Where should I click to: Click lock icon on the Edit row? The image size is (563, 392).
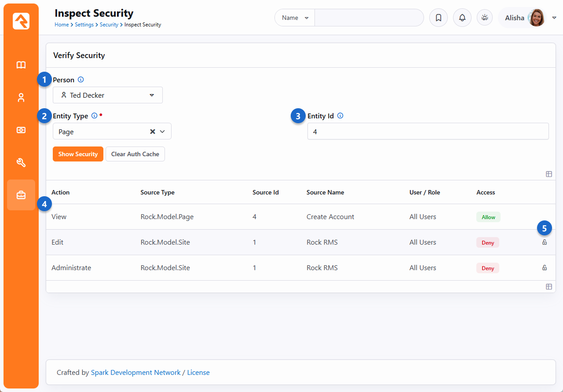[545, 242]
